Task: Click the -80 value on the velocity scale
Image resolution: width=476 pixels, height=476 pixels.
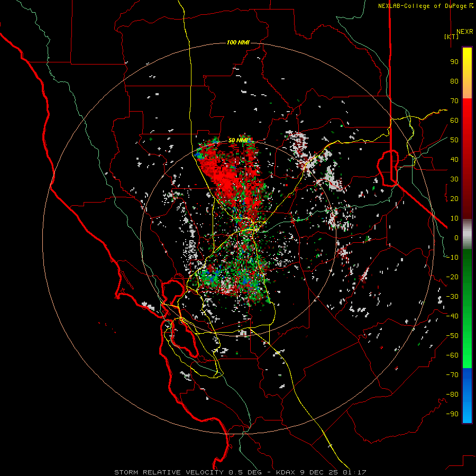Action: pyautogui.click(x=452, y=395)
